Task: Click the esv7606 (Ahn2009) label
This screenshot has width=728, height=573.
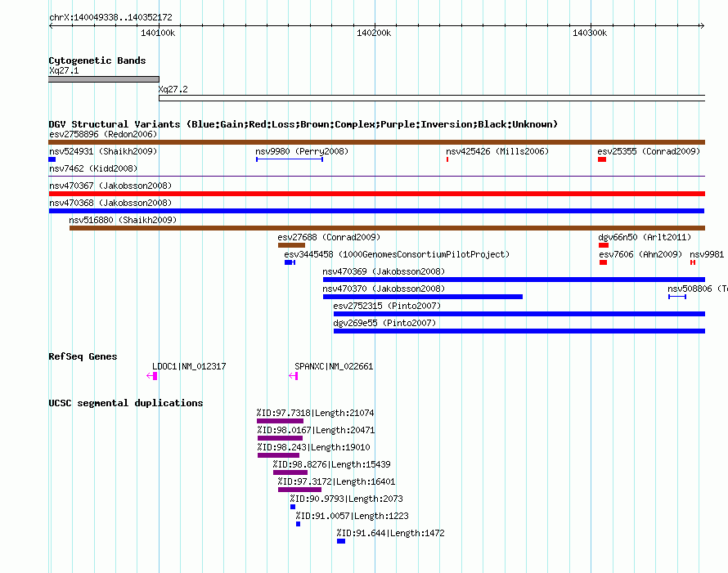Action: [640, 255]
